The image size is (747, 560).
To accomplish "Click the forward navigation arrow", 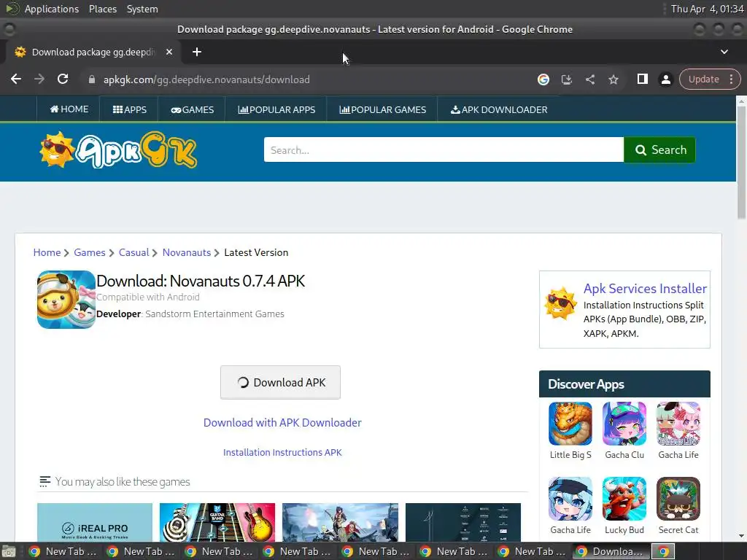I will 39,79.
